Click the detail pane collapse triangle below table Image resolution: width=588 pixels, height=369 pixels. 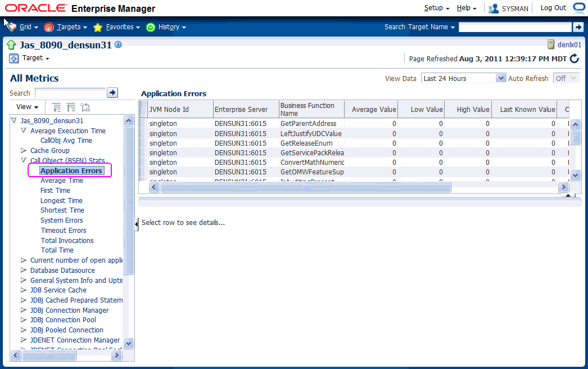[568, 196]
